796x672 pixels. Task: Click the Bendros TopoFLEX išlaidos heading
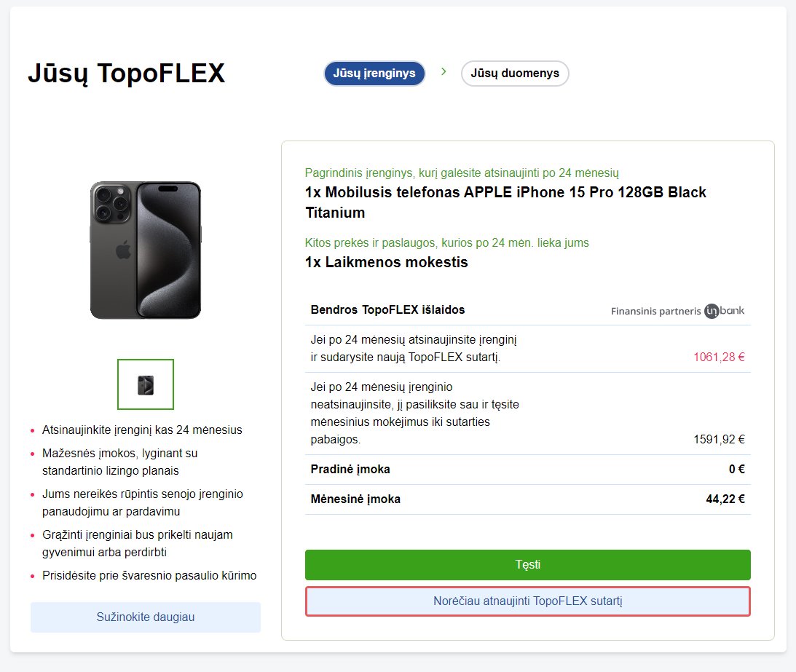(388, 310)
